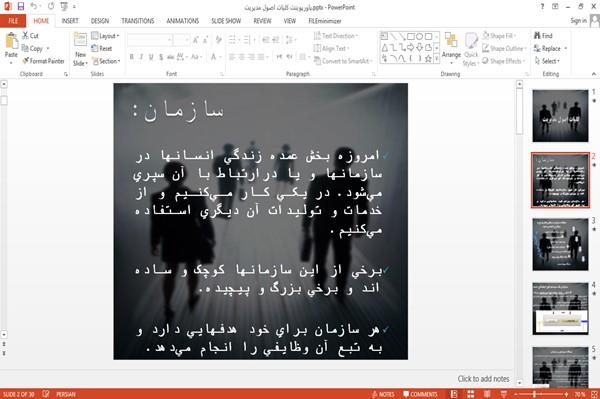Click PERSIAN language indicator in status bar
This screenshot has width=600, height=399.
66,394
